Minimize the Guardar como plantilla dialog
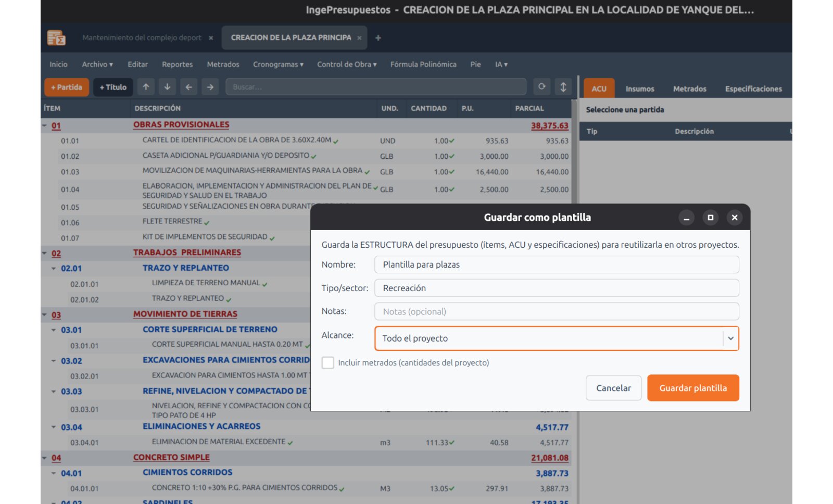The width and height of the screenshot is (833, 504). pyautogui.click(x=686, y=218)
